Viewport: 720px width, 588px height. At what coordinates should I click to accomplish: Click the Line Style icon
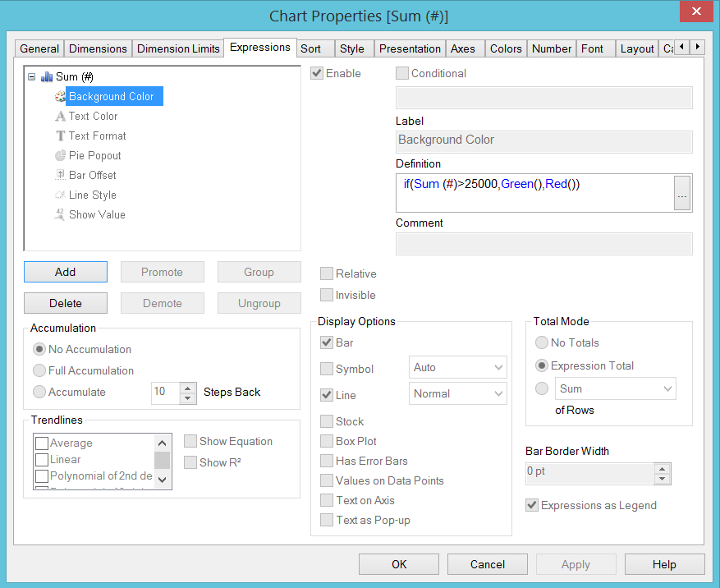tap(60, 195)
